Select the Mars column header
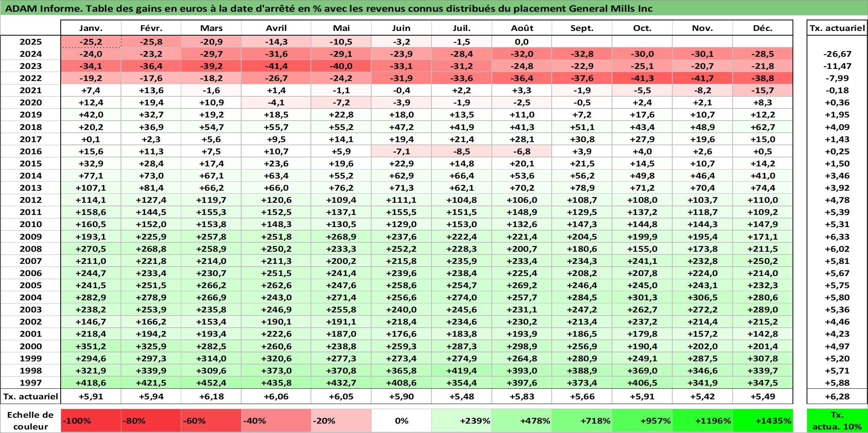The height and width of the screenshot is (433, 868). pos(211,28)
